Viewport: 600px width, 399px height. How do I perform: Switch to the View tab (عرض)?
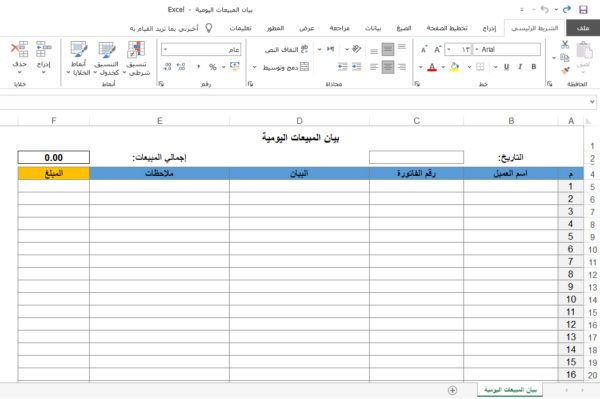tap(307, 28)
